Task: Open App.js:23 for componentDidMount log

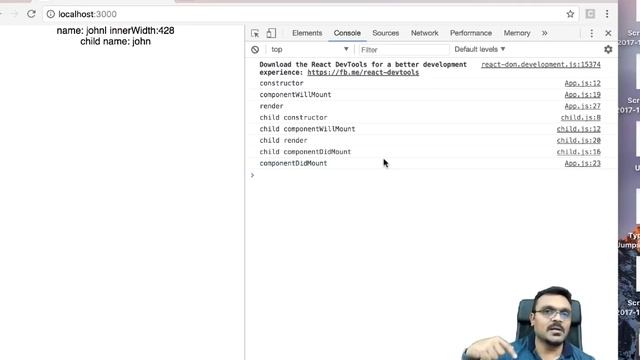Action: pyautogui.click(x=582, y=163)
